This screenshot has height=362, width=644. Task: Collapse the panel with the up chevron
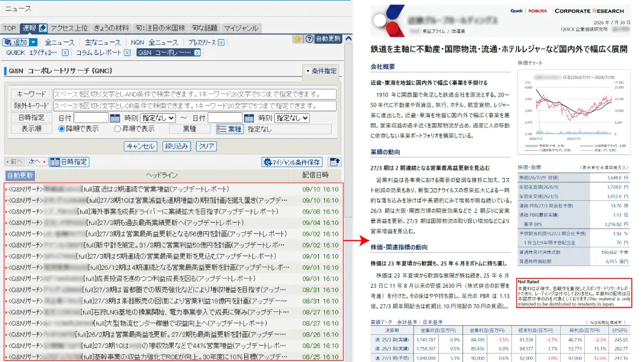point(349,39)
